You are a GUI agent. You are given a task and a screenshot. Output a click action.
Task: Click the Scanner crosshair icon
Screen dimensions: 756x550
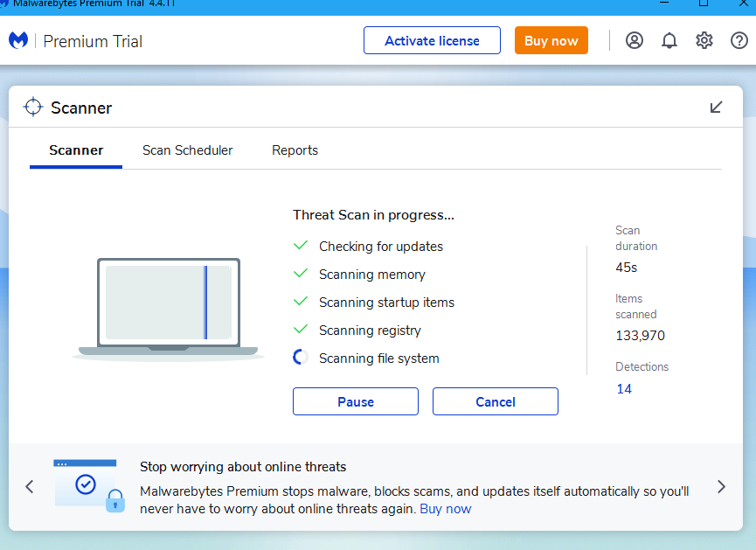click(33, 107)
